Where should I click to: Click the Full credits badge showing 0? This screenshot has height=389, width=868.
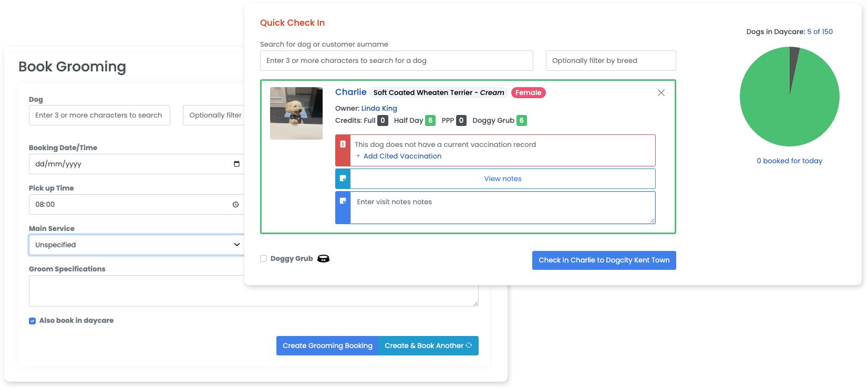383,120
